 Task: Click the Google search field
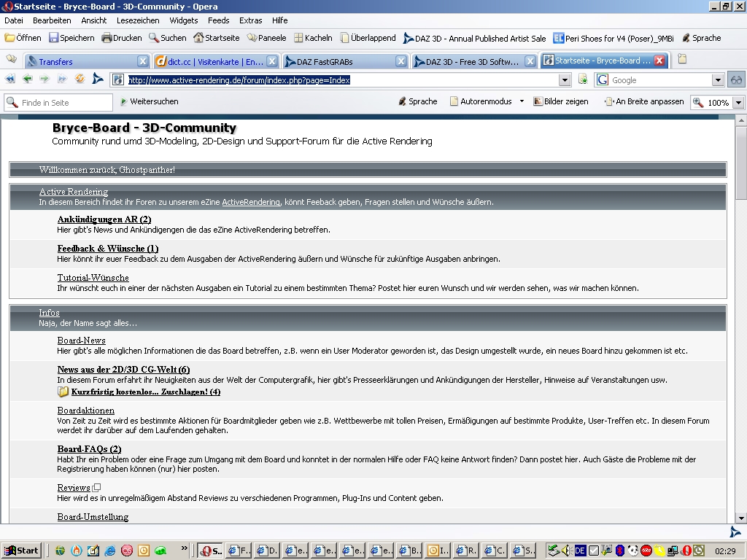[661, 80]
